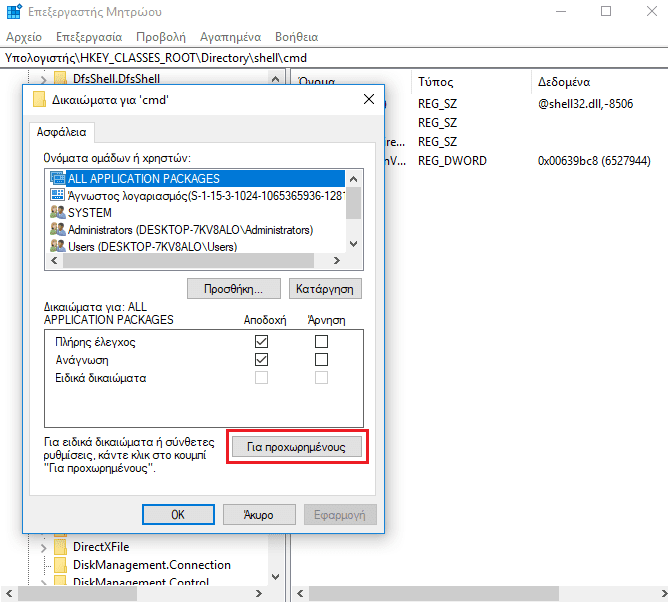Click the values pane bottom horizontal scrollbar thumb
This screenshot has width=668, height=602.
(x=434, y=593)
